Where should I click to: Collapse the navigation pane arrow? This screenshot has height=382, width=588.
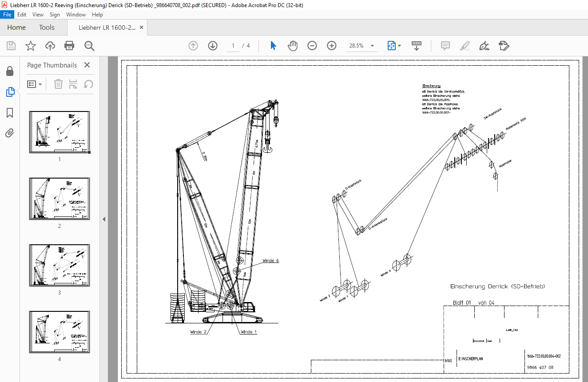(x=104, y=219)
